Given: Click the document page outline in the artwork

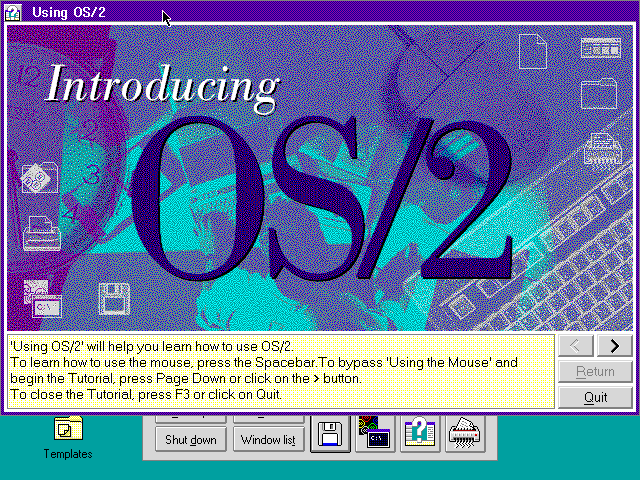Looking at the screenshot, I should click(x=534, y=50).
